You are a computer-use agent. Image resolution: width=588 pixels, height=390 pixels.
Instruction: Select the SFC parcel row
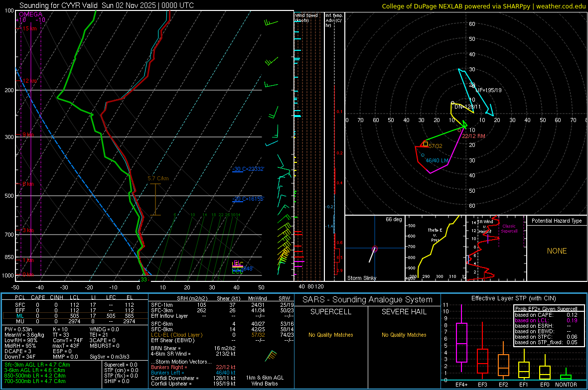[75, 305]
